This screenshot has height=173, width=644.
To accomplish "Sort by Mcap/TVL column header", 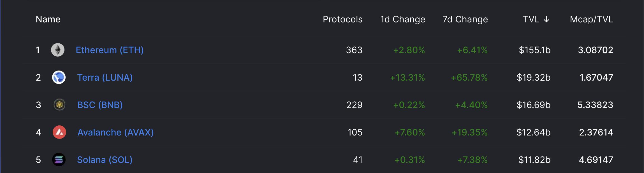I will coord(591,19).
